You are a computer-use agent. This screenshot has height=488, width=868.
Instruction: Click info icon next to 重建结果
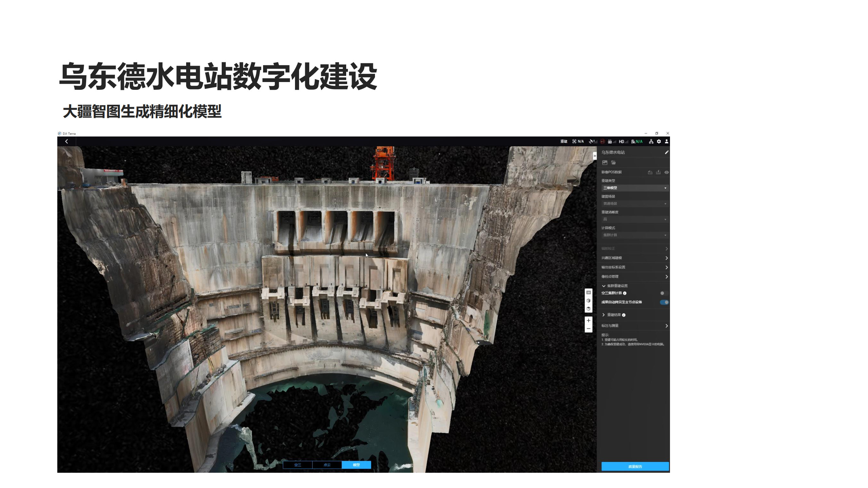[x=624, y=315]
